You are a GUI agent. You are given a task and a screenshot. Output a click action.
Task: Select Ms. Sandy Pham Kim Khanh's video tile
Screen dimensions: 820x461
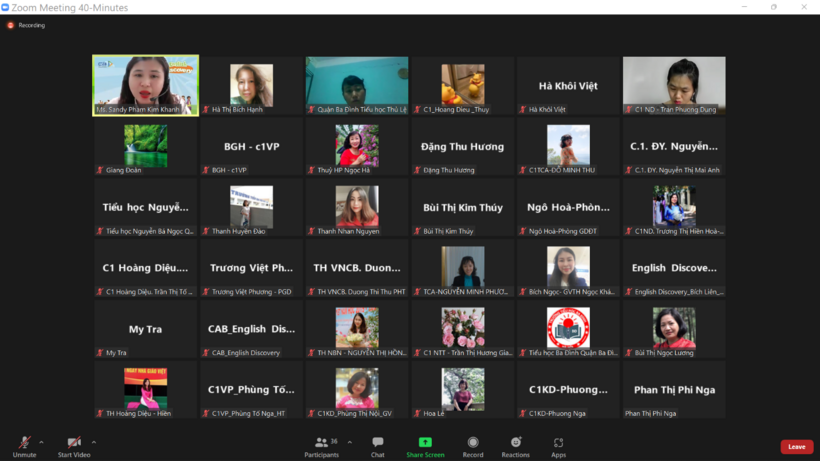[x=145, y=85]
